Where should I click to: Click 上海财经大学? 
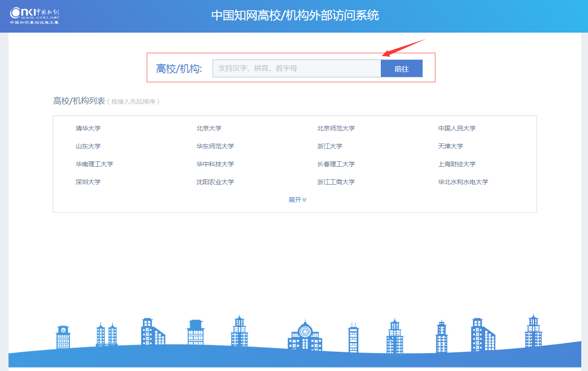tap(457, 164)
